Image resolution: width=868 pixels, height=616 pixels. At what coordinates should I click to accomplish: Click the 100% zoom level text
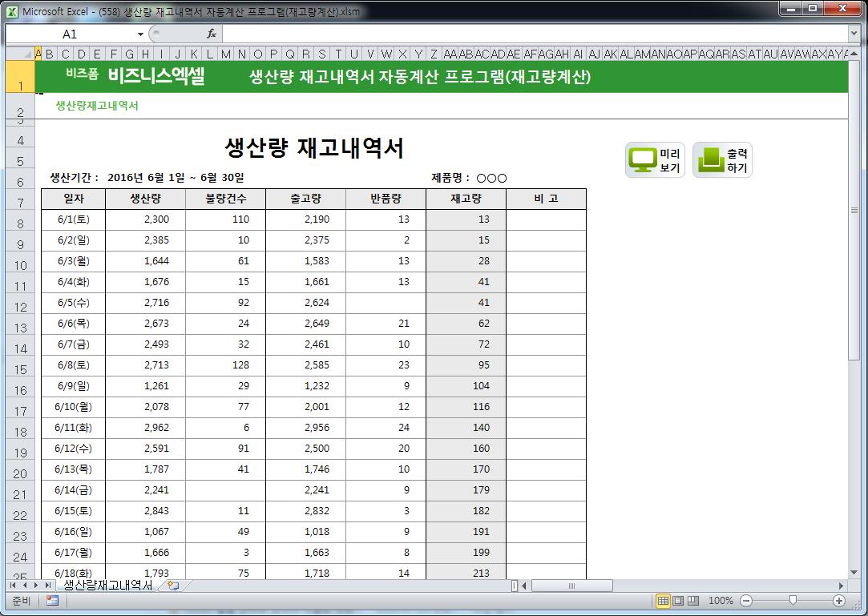point(721,601)
